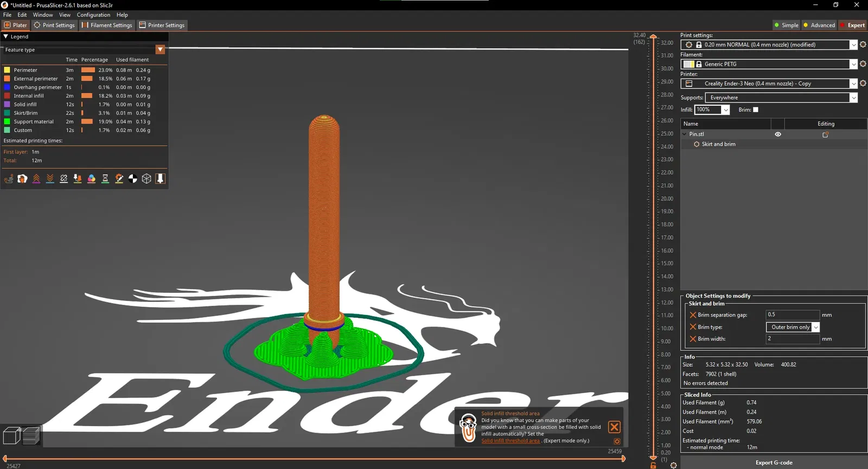Open the Configuration menu
Screen dimensions: 868x469
click(93, 15)
